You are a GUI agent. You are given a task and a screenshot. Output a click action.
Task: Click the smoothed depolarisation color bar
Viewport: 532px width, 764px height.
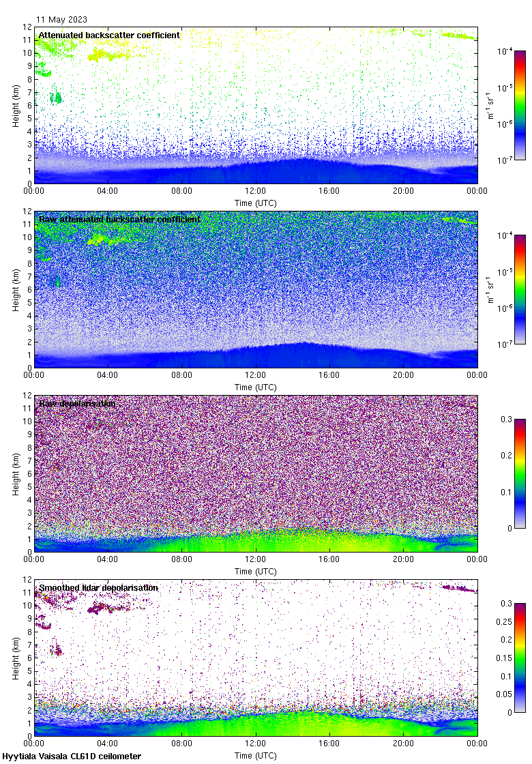[x=520, y=658]
